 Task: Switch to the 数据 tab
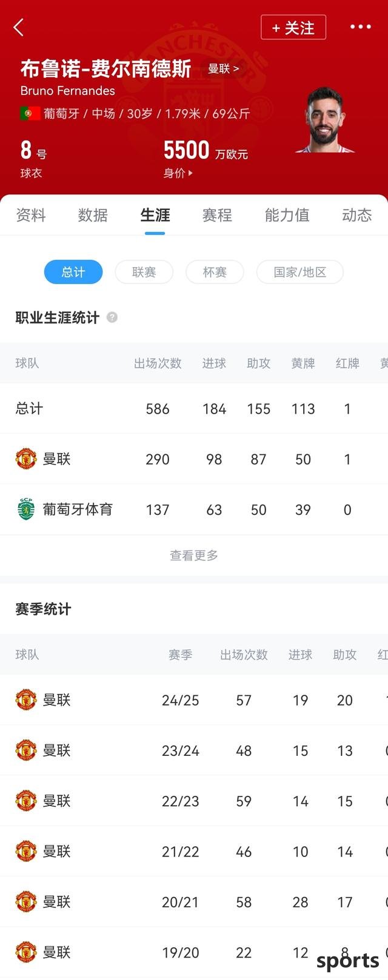93,215
